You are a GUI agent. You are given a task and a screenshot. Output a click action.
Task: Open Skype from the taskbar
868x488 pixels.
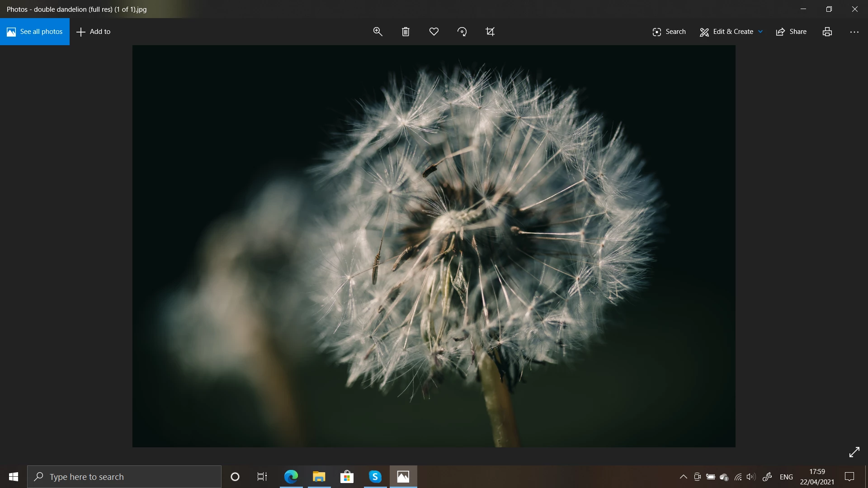coord(375,477)
